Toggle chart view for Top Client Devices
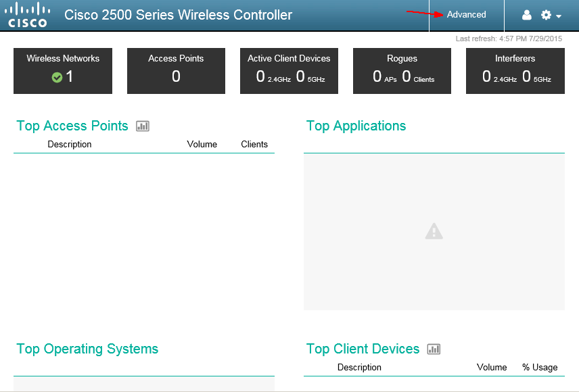Image resolution: width=579 pixels, height=392 pixels. point(434,349)
